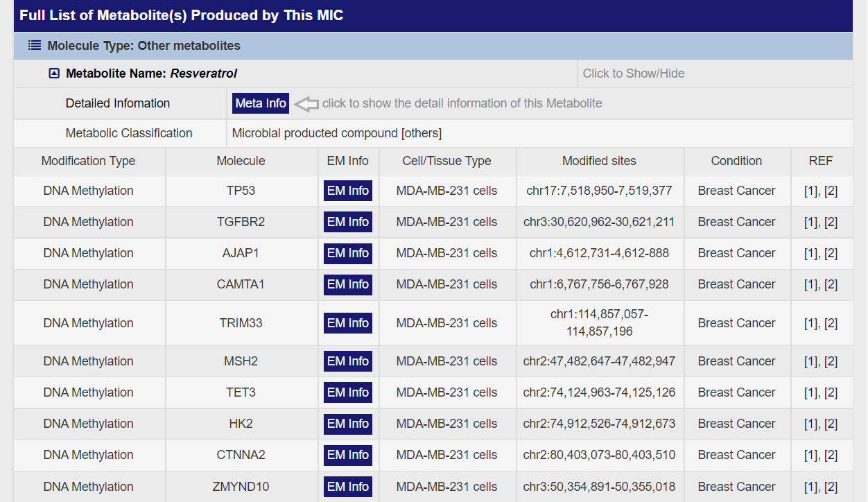Open reference [2] in ZMYND10 row

click(x=831, y=487)
